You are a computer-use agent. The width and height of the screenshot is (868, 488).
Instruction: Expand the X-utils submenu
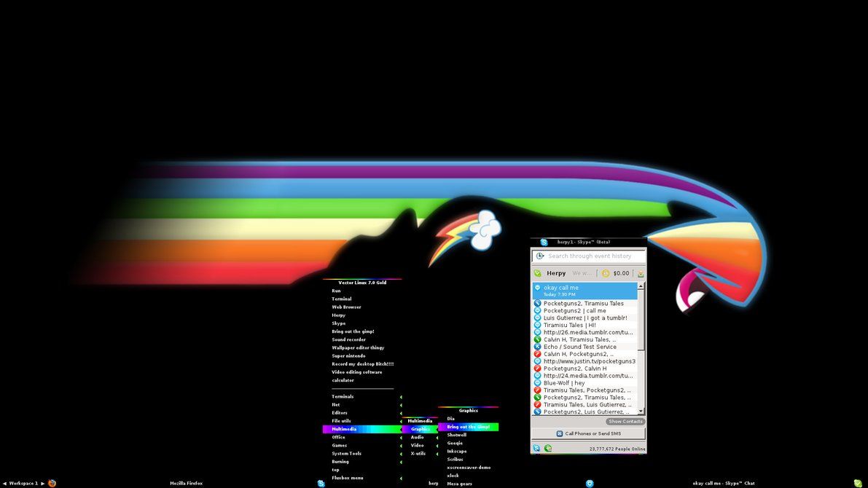click(x=418, y=452)
